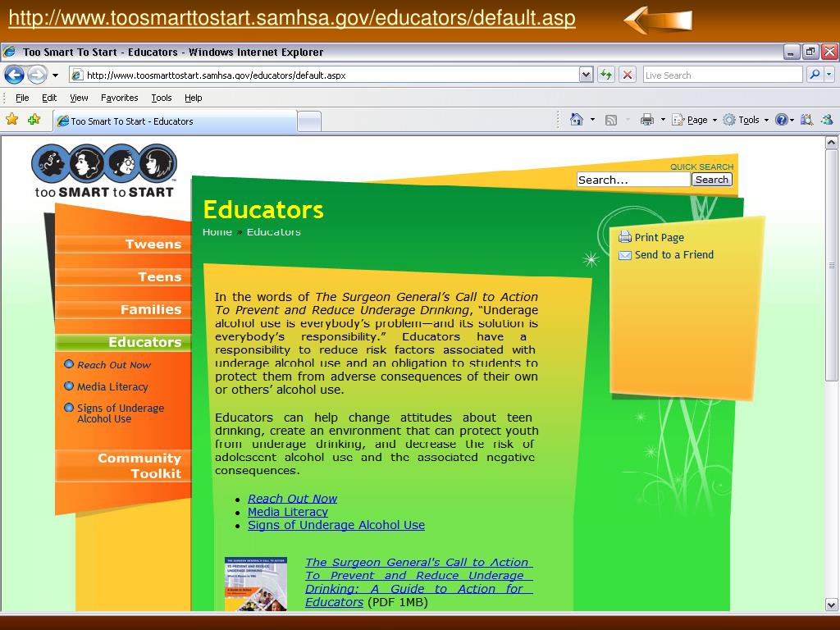Click the RSS feeds icon
This screenshot has height=630, width=840.
point(610,120)
